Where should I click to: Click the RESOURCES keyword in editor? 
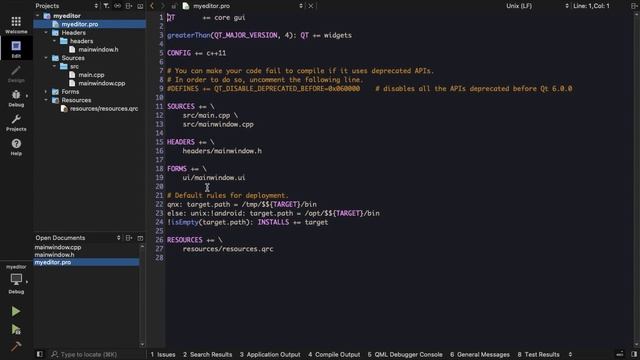tap(184, 240)
